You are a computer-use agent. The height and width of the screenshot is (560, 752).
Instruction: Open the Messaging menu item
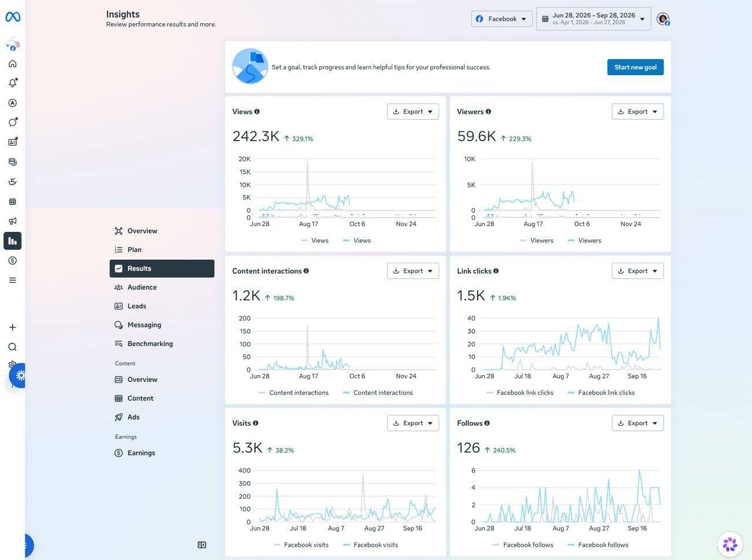pos(162,325)
